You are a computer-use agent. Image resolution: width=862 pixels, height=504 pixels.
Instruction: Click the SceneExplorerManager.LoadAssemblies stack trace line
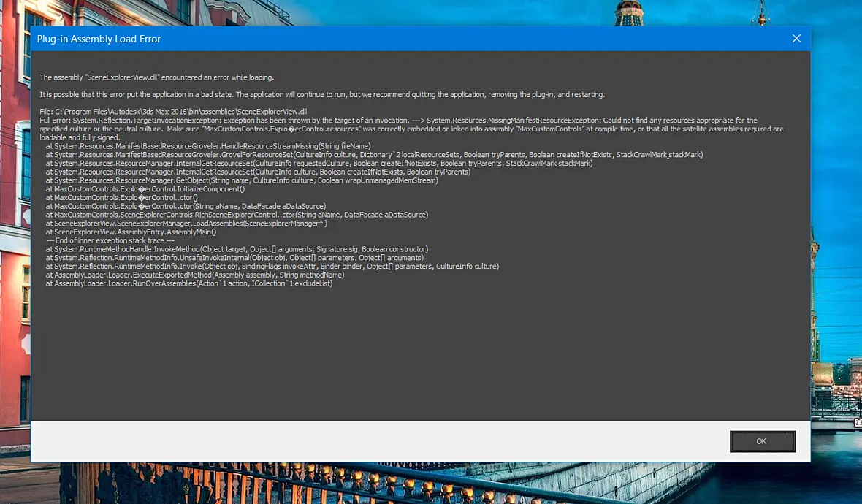click(x=186, y=224)
